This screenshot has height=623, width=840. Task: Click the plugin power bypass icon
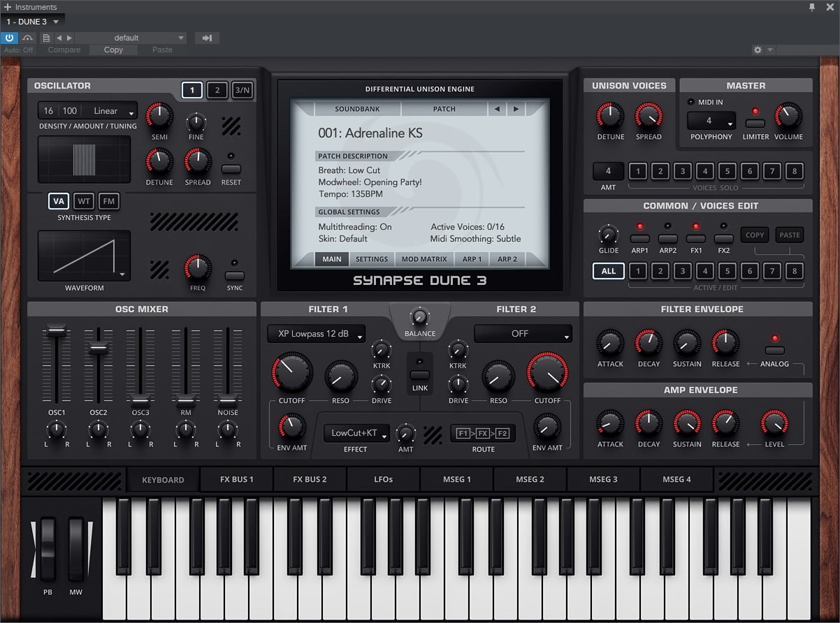pos(10,38)
